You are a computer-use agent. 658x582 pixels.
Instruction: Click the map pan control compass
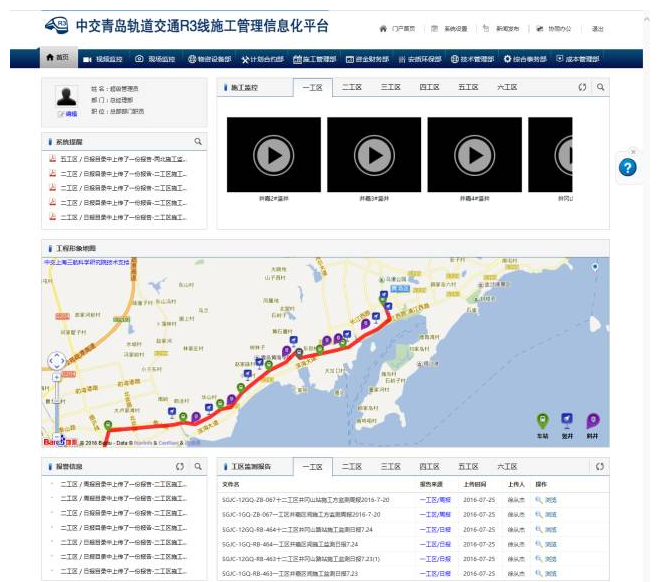coord(57,361)
